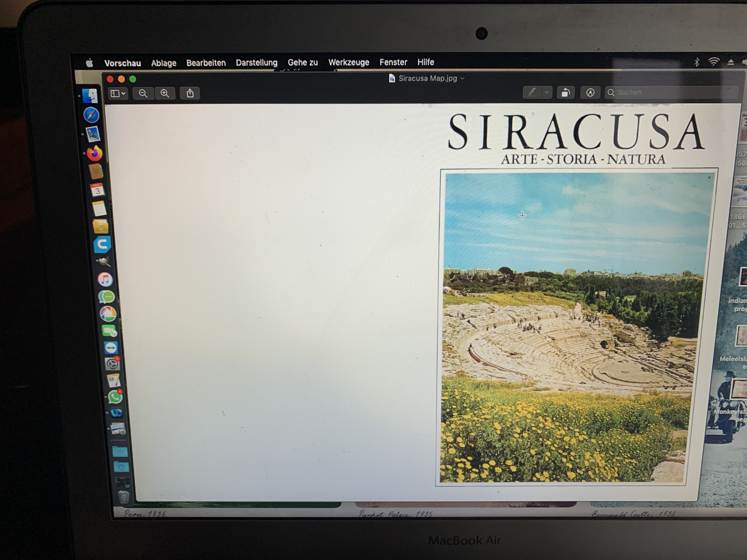Expand the Siracusa Map.jpg title dropdown

462,78
